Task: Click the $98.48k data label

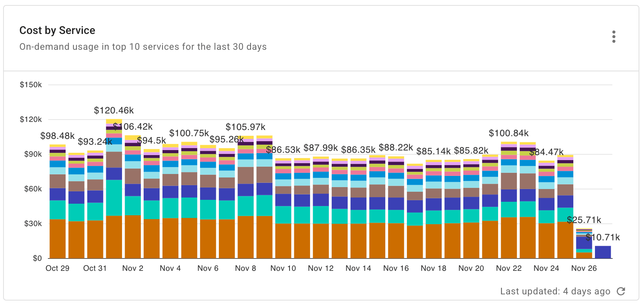Action: tap(57, 136)
